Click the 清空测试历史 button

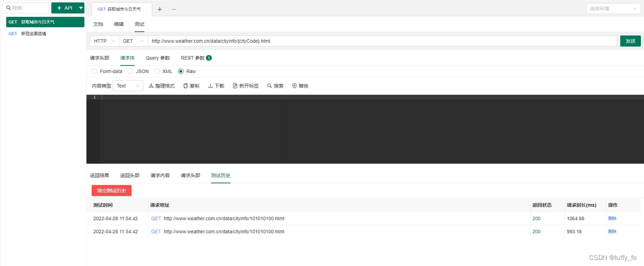[x=112, y=190]
